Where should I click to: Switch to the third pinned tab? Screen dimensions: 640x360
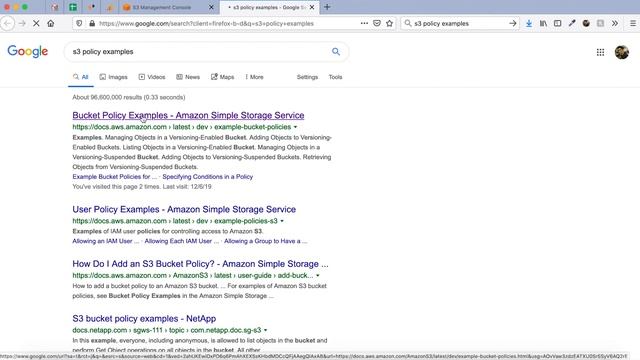pos(91,7)
